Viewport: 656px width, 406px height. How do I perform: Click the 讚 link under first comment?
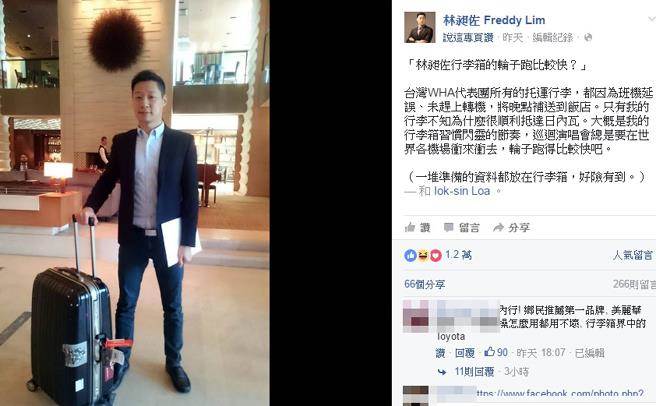tap(440, 353)
